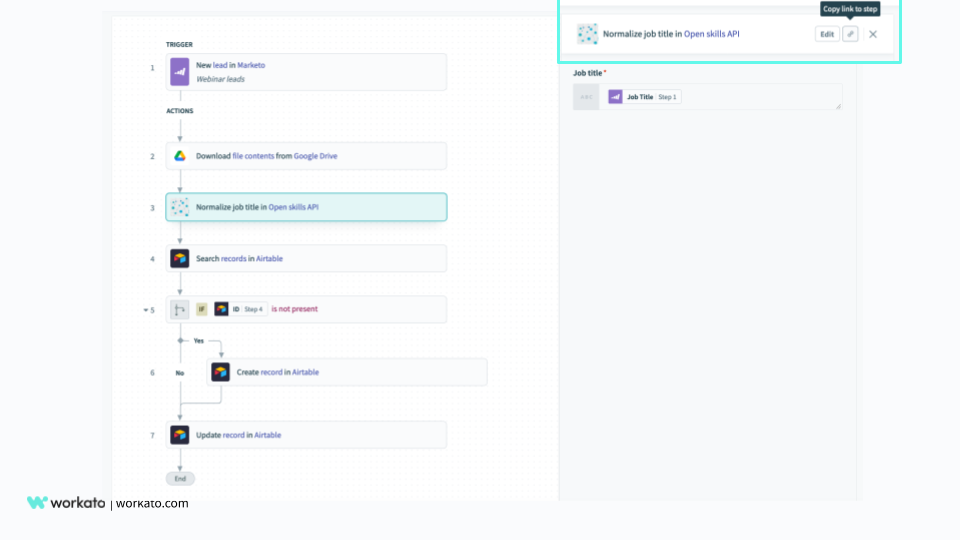The width and height of the screenshot is (960, 540).
Task: Click the workato logo
Action: pyautogui.click(x=66, y=503)
